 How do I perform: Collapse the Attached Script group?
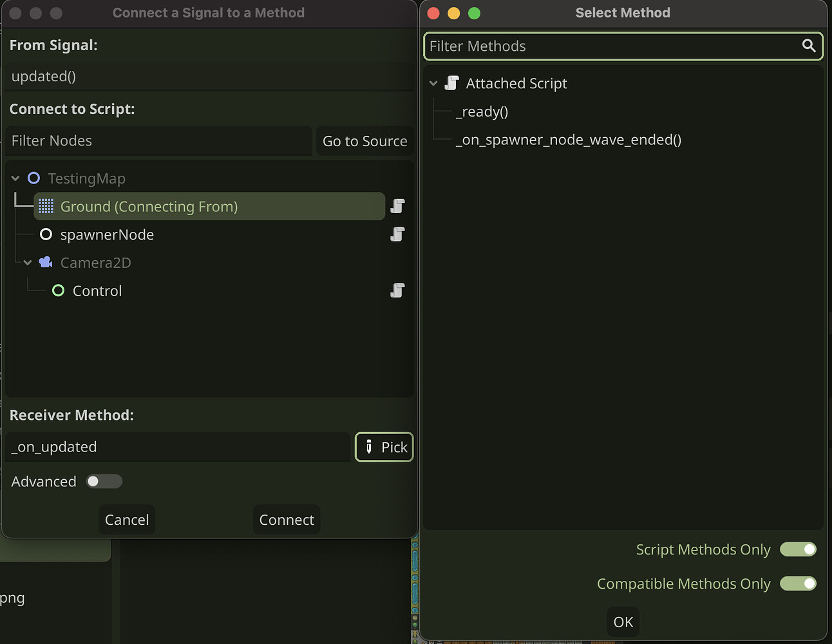tap(433, 82)
